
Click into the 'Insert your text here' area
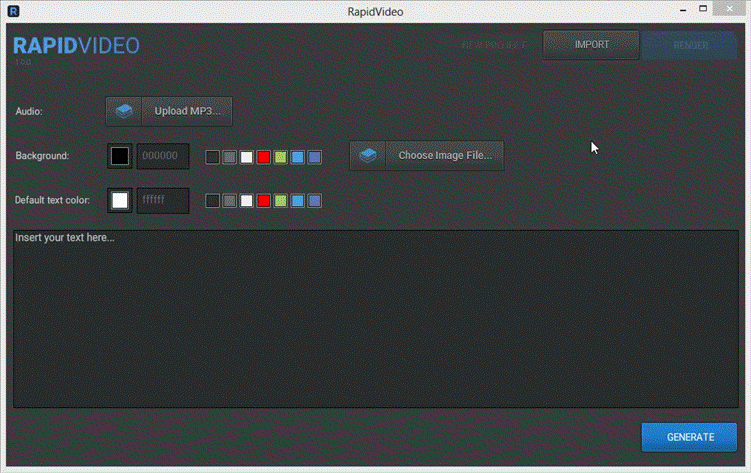[375, 318]
